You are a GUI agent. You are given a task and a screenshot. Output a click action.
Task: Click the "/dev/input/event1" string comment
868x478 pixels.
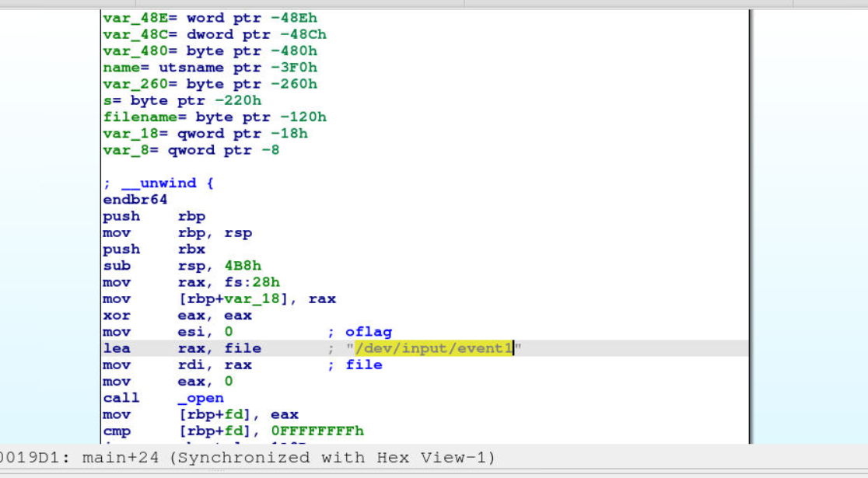pyautogui.click(x=433, y=348)
